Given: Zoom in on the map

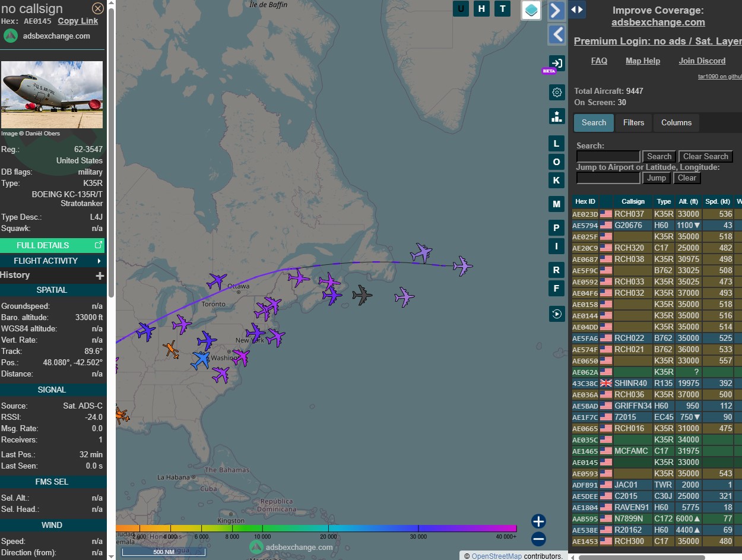Looking at the screenshot, I should (x=538, y=521).
